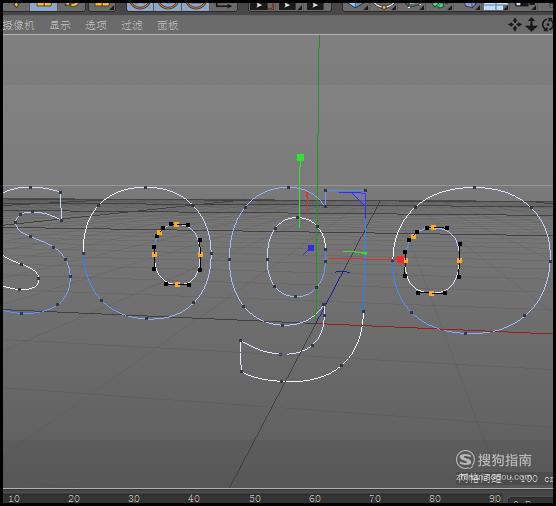Click the viewport pan (move camera) icon

[515, 25]
